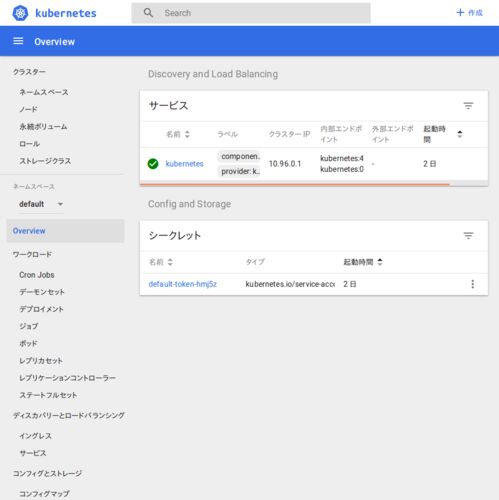Viewport: 499px width, 500px height.
Task: Click the Kubernetes helm logo
Action: point(20,13)
